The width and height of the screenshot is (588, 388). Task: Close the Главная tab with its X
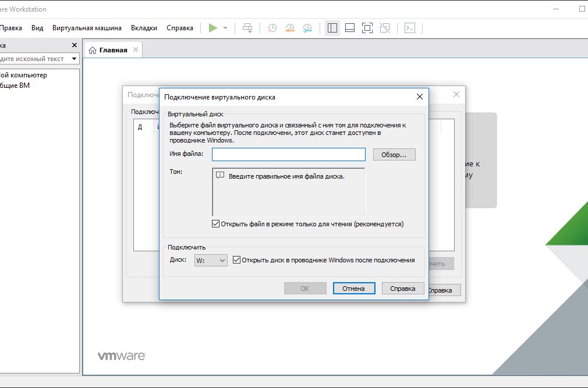pos(136,49)
